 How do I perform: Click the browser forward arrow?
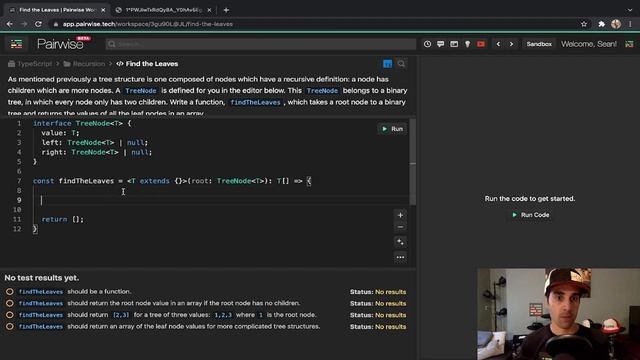pyautogui.click(x=24, y=24)
